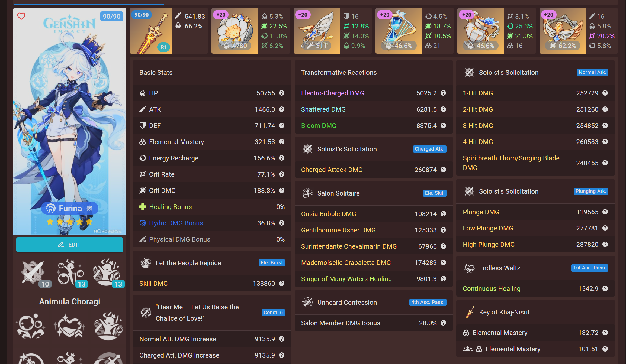The image size is (626, 364).
Task: Click the "Ele. Burst" tag
Action: click(x=272, y=263)
